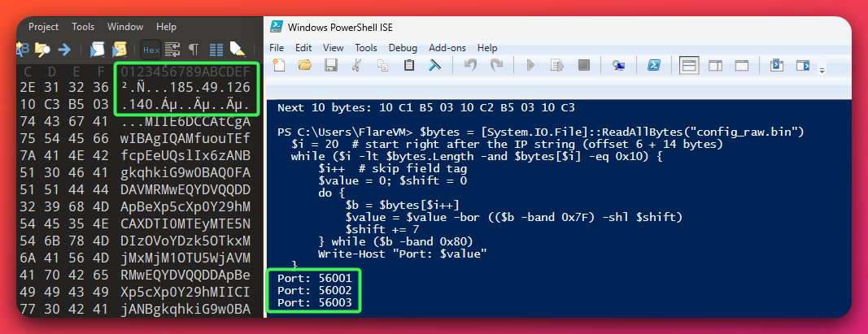Click the Open folder icon in ISE
The height and width of the screenshot is (334, 868).
305,65
